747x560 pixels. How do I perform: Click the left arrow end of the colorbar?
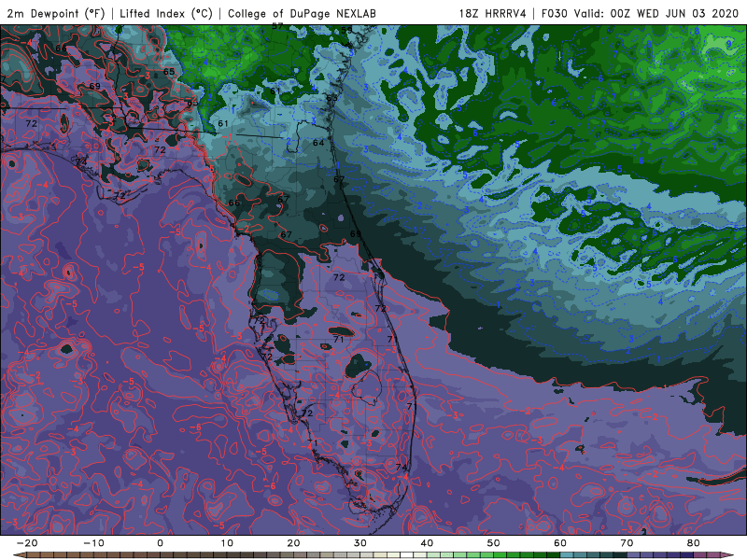19,555
